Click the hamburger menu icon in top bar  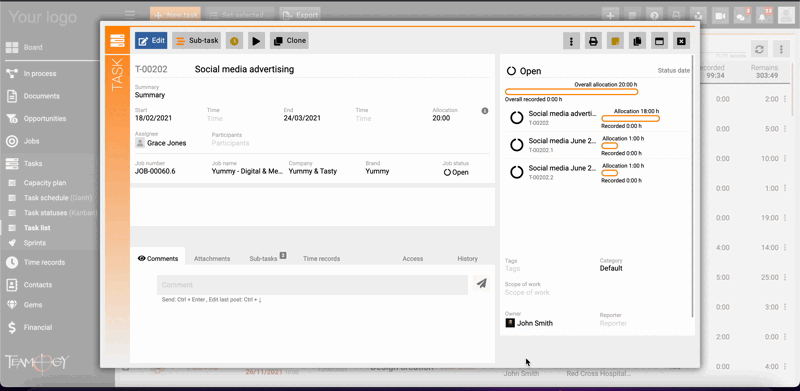(130, 15)
